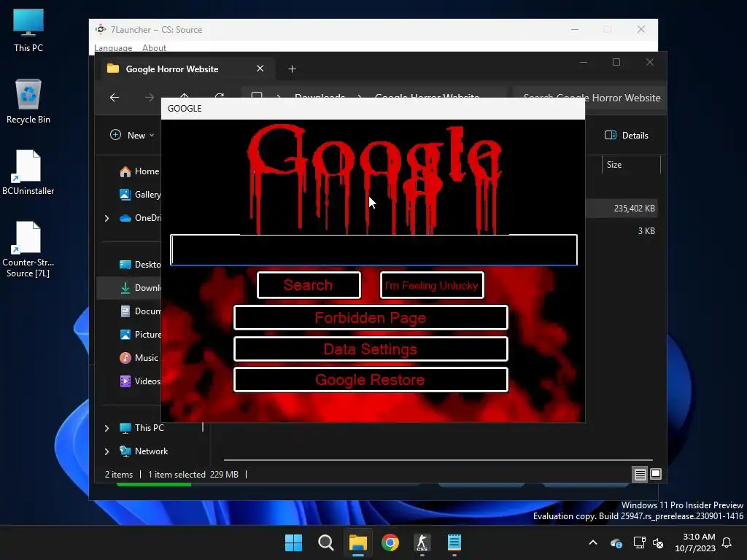This screenshot has height=560, width=747.
Task: Select the BCUninstaller desktop shortcut
Action: pos(28,173)
